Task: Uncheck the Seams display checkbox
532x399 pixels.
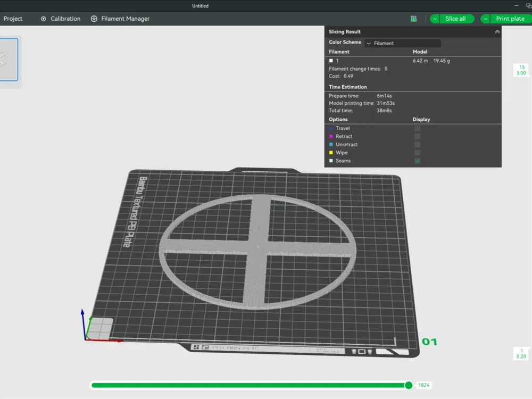Action: pyautogui.click(x=417, y=161)
